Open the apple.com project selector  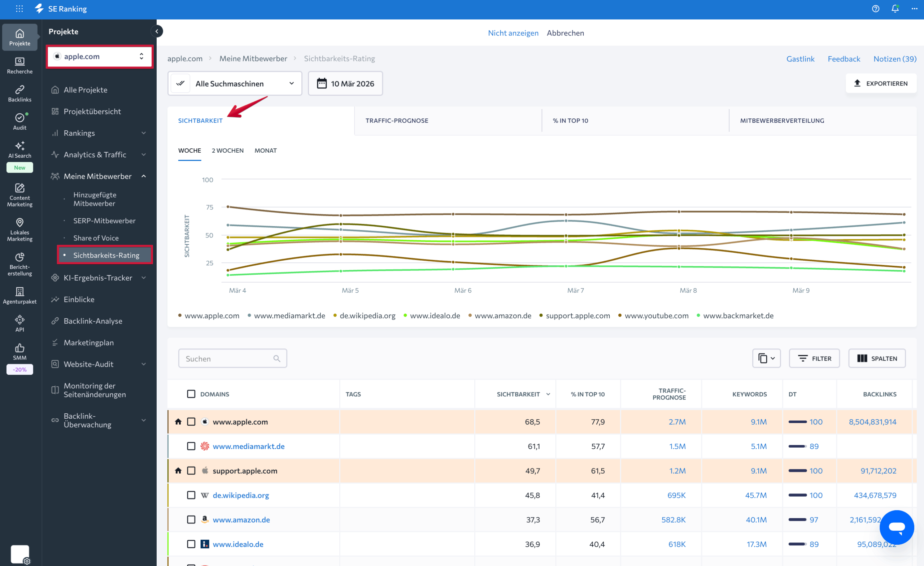[99, 56]
